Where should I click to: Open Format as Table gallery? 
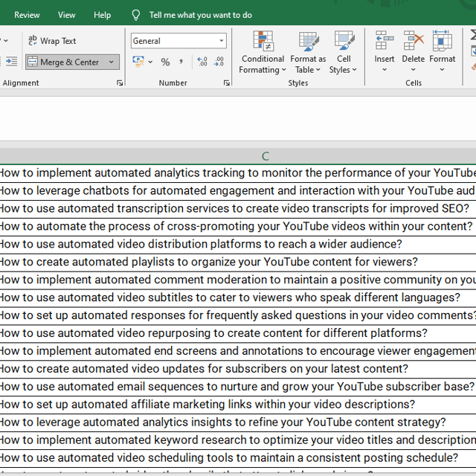pyautogui.click(x=308, y=53)
